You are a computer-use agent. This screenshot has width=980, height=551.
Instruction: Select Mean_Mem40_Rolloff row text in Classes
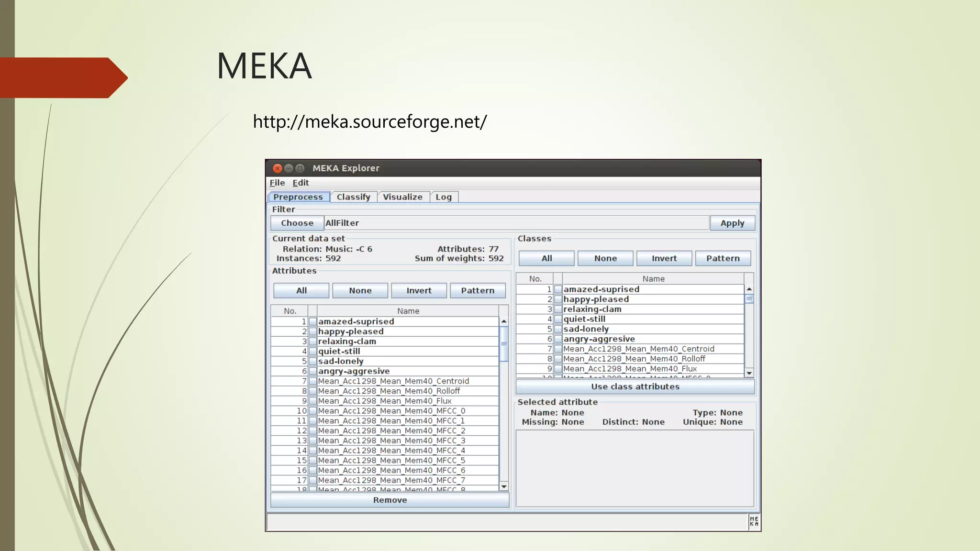click(634, 359)
